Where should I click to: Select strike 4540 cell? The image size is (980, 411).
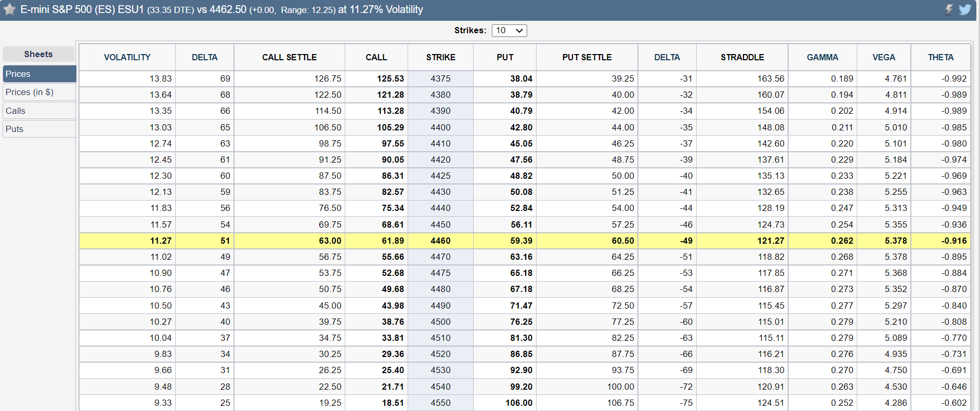(x=441, y=387)
